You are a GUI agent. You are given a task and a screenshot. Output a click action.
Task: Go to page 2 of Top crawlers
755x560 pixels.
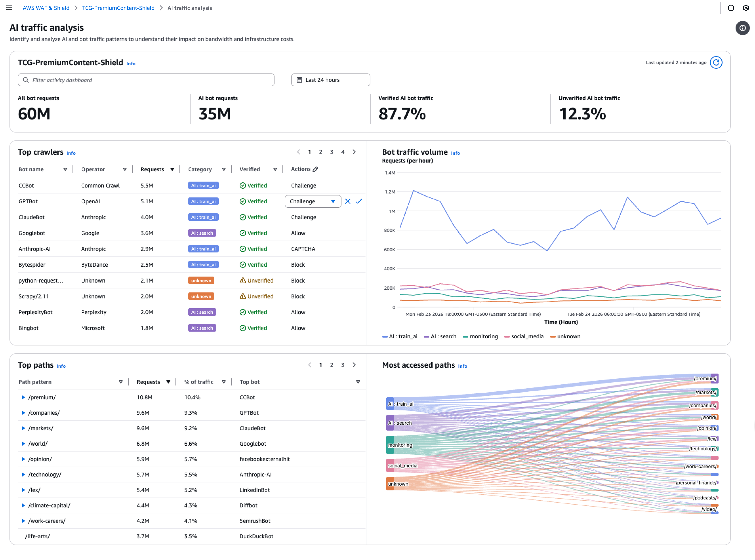tap(320, 152)
